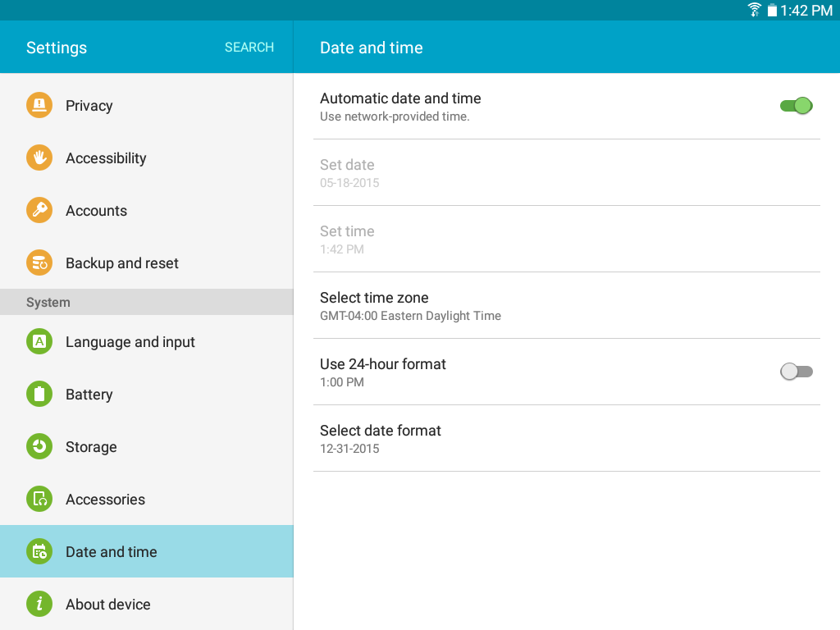Tap the SEARCH button in Settings header
This screenshot has height=630, width=840.
point(249,47)
